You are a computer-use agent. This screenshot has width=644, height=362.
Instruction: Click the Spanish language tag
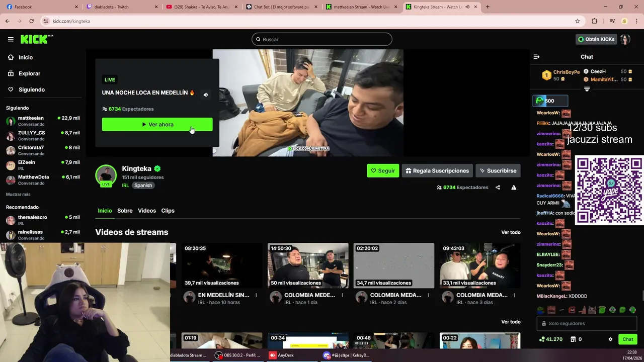point(143,186)
